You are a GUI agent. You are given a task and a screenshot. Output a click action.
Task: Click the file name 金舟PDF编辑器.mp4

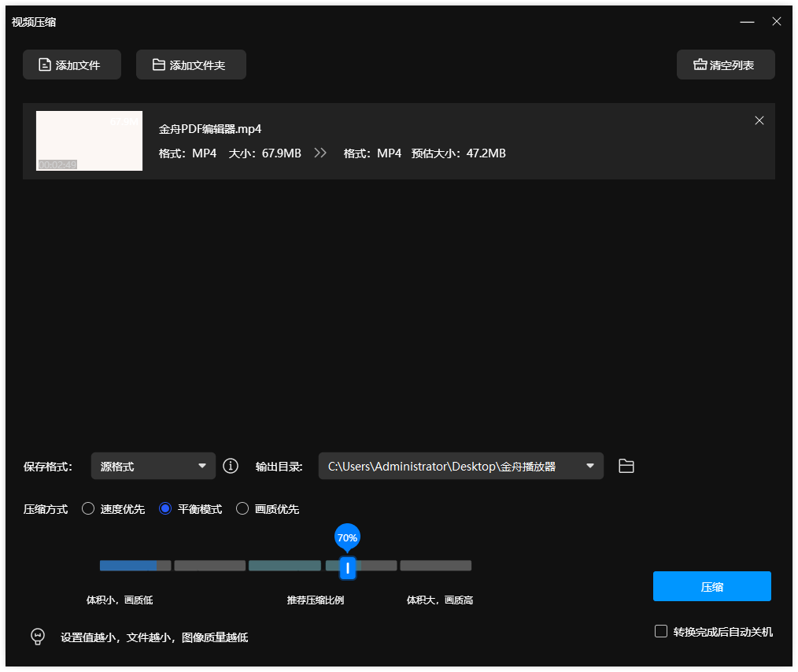210,129
